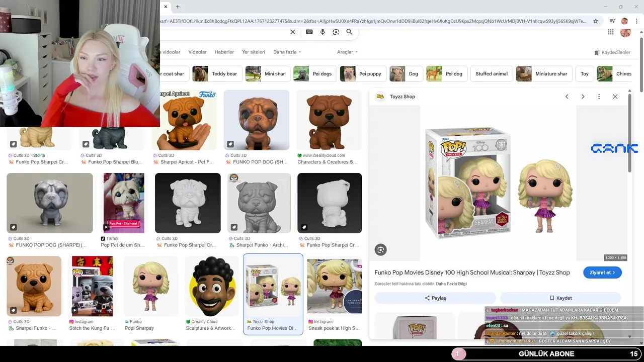Click the Paylaş share button
The width and height of the screenshot is (644, 362).
click(x=435, y=298)
